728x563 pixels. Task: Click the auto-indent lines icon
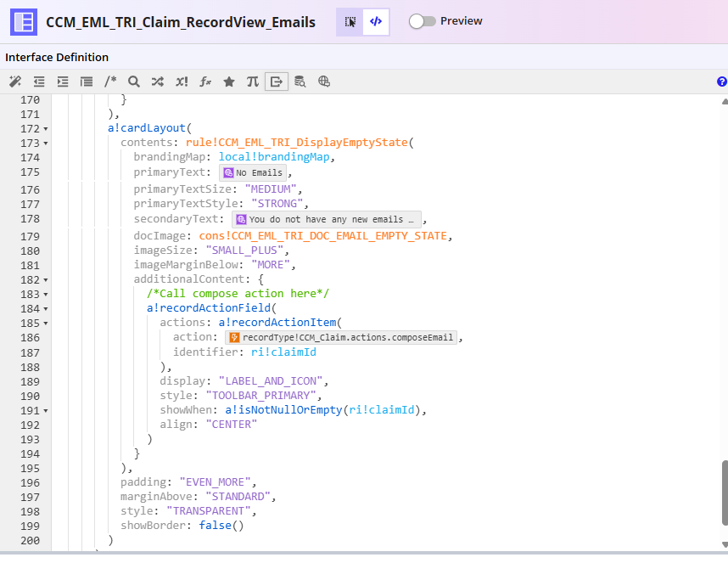pos(87,82)
